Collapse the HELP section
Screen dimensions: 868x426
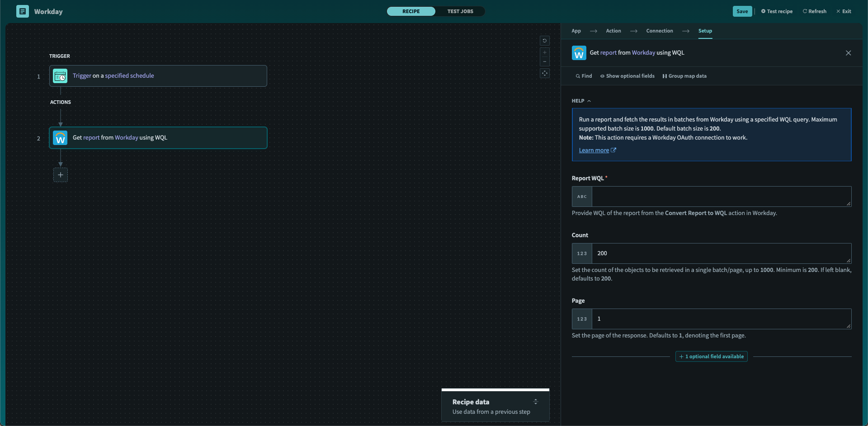589,101
